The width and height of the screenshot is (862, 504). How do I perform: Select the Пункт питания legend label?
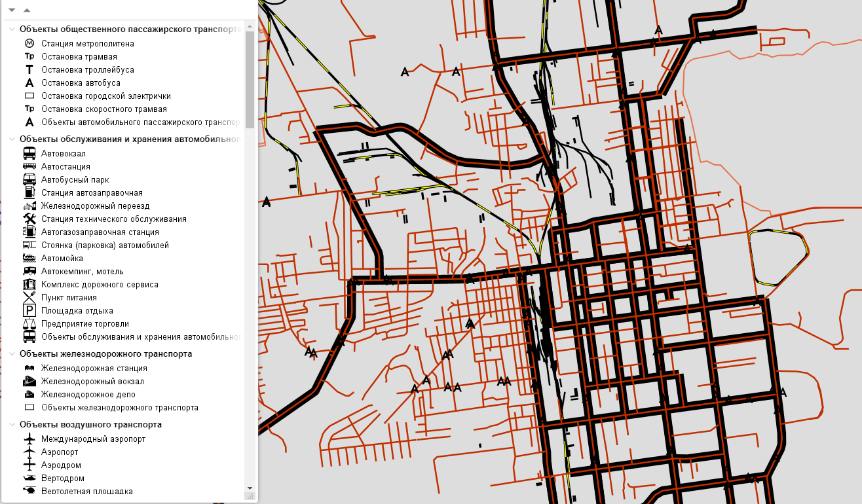click(x=69, y=297)
